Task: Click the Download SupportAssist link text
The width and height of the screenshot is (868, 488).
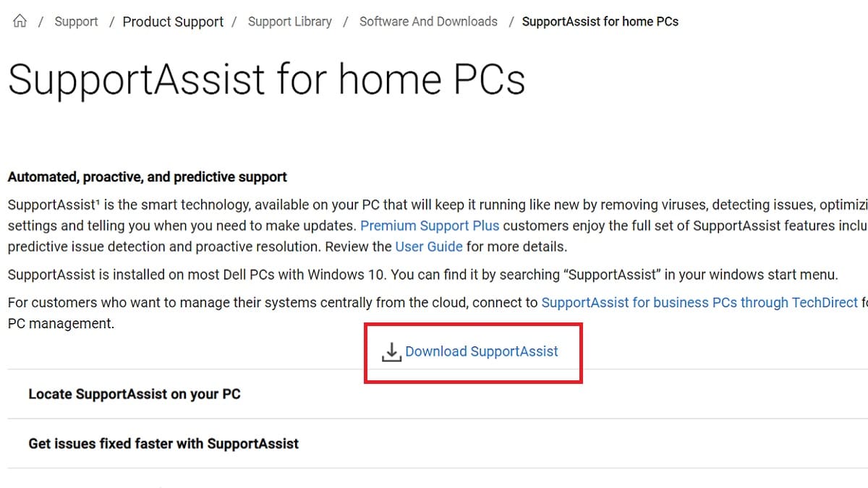Action: pos(482,351)
